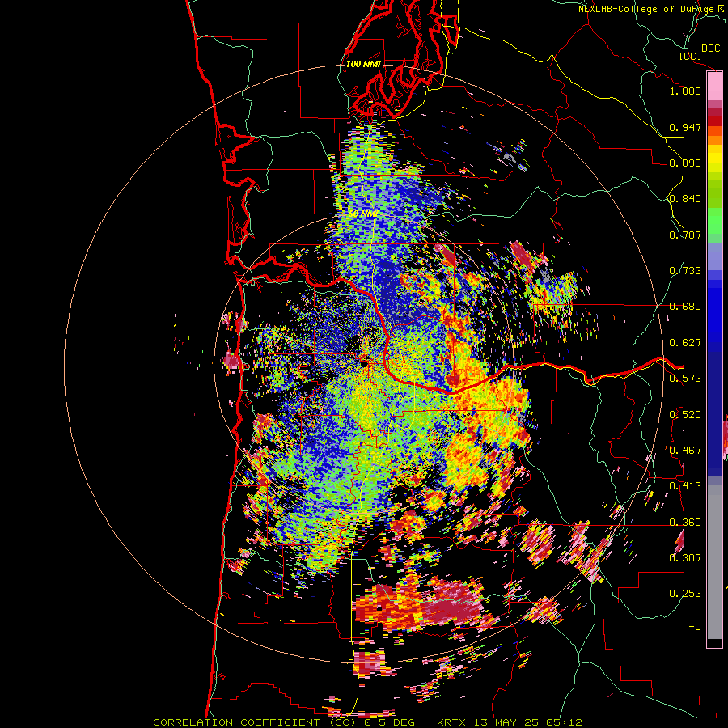Screen dimensions: 728x728
Task: Click the KRTX station identifier
Action: tap(455, 722)
